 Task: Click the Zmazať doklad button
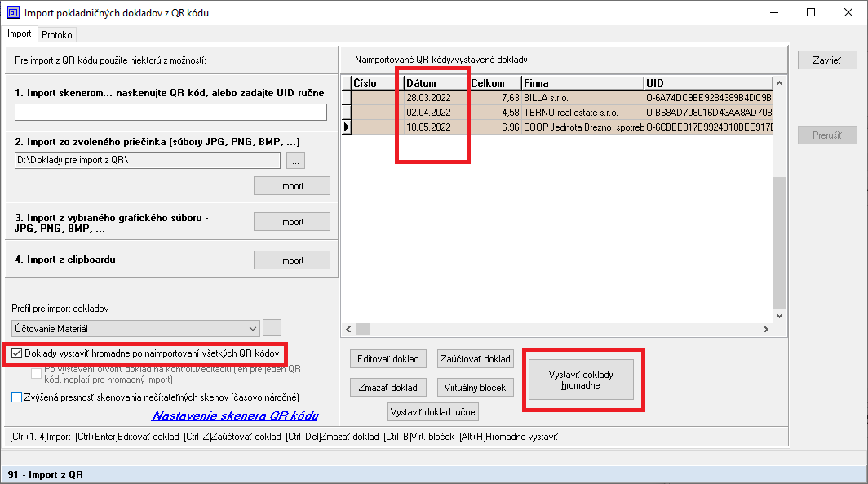pos(388,388)
